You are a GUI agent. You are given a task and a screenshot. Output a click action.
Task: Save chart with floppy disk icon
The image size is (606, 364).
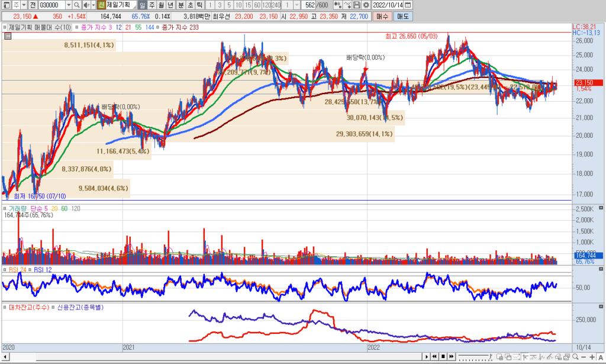coord(357,5)
